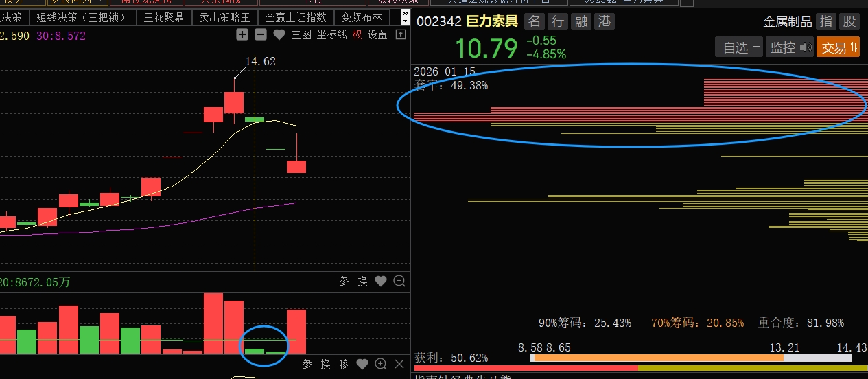The image size is (868, 379).
Task: Click stock name 巨力索具
Action: (x=492, y=21)
